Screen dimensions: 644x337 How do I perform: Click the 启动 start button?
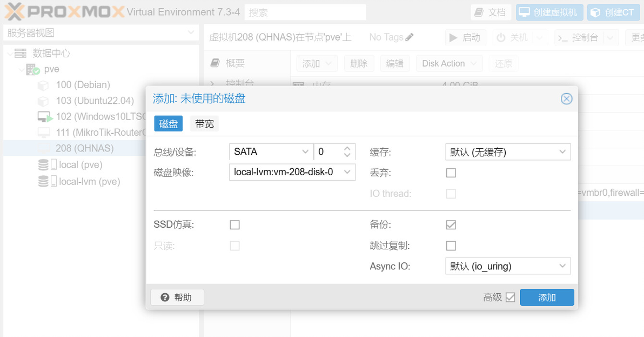(465, 38)
